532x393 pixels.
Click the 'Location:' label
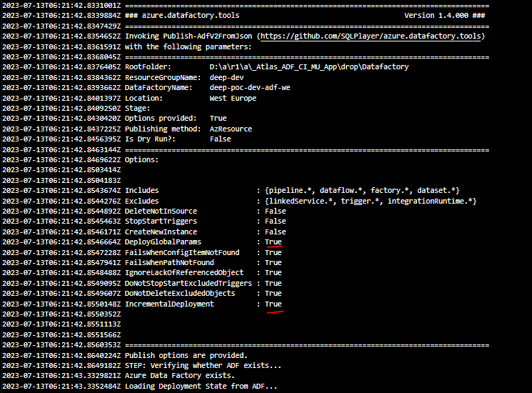pyautogui.click(x=144, y=98)
